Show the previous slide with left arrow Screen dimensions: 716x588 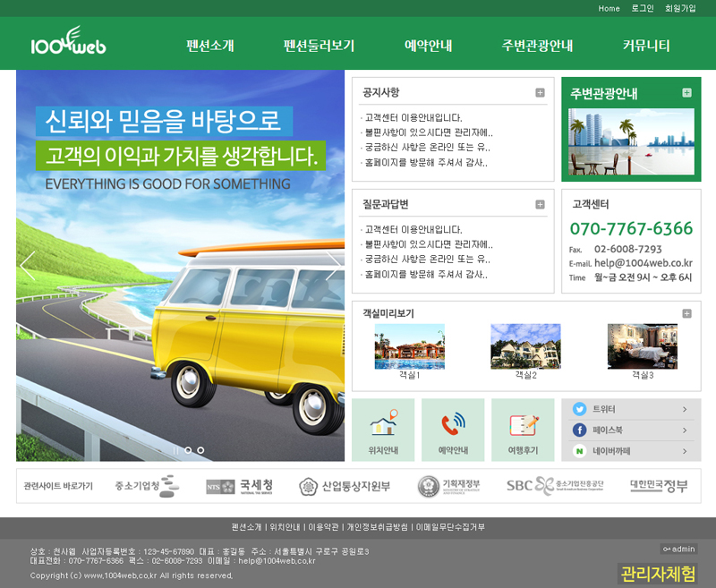pos(28,266)
